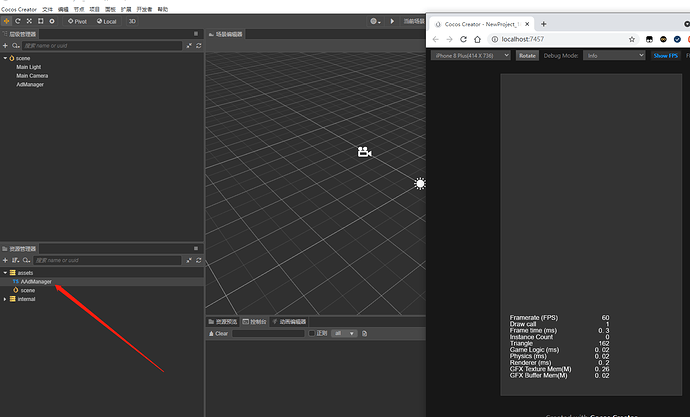Open hierarchy search type dropdown
Viewport: 690px width, 417px height.
click(16, 45)
